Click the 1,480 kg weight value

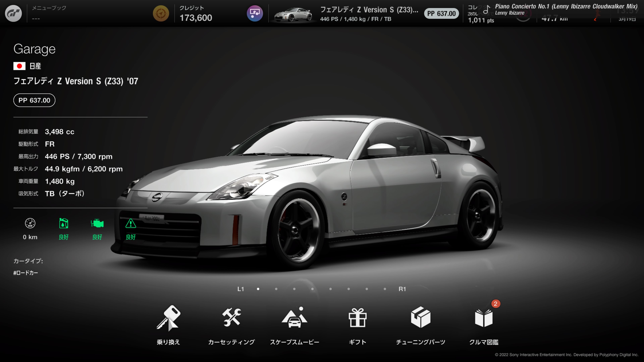tap(60, 181)
